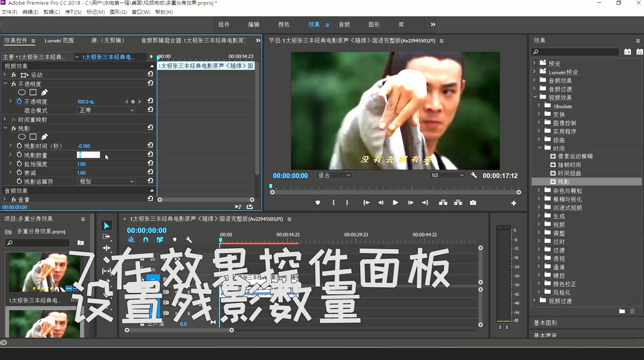Toggle animation stopwatch for 残影数量
Screen dimensions: 644x360
[x=19, y=155]
